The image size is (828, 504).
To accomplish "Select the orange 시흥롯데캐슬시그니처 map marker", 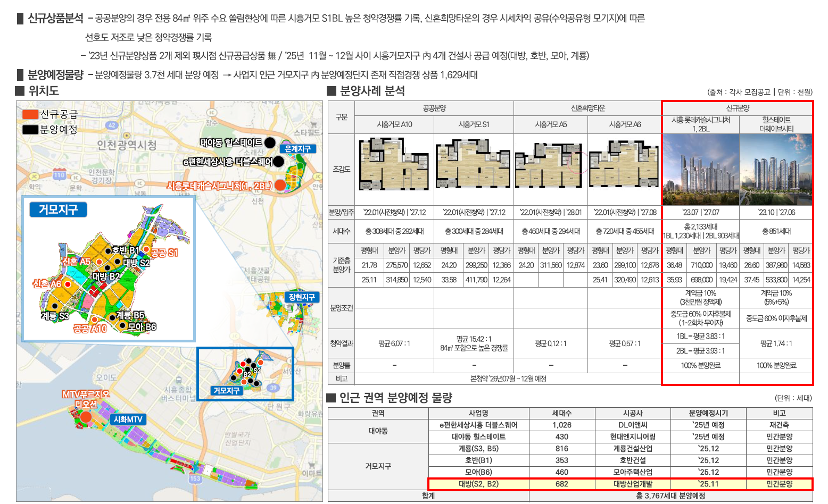I will (x=280, y=186).
